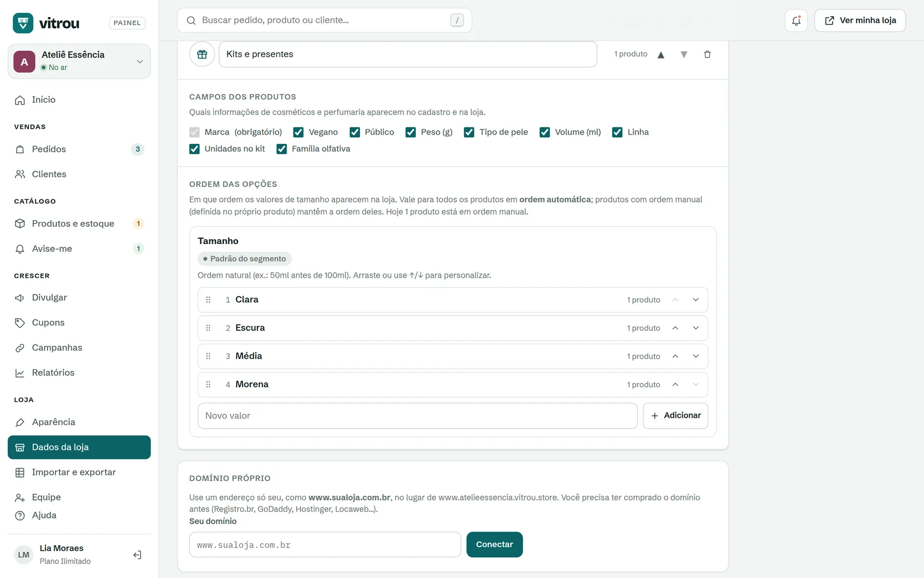The height and width of the screenshot is (578, 924).
Task: Move Clara down with chevron arrow
Action: tap(696, 300)
